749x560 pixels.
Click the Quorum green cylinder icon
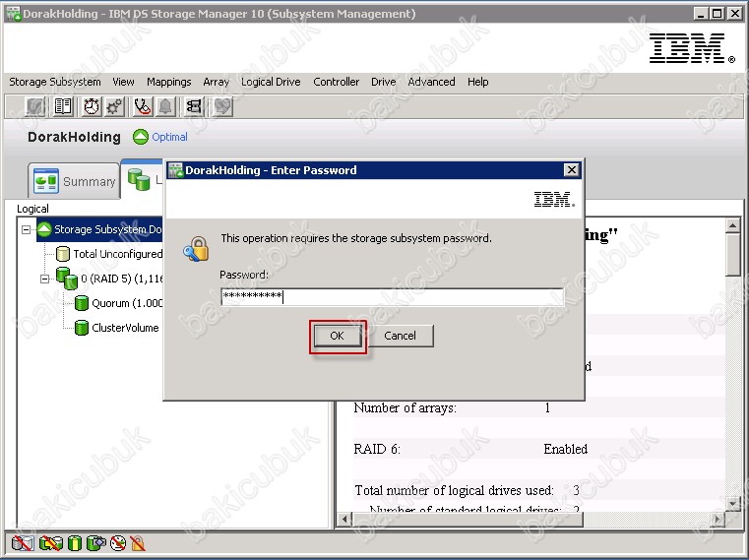pos(82,303)
